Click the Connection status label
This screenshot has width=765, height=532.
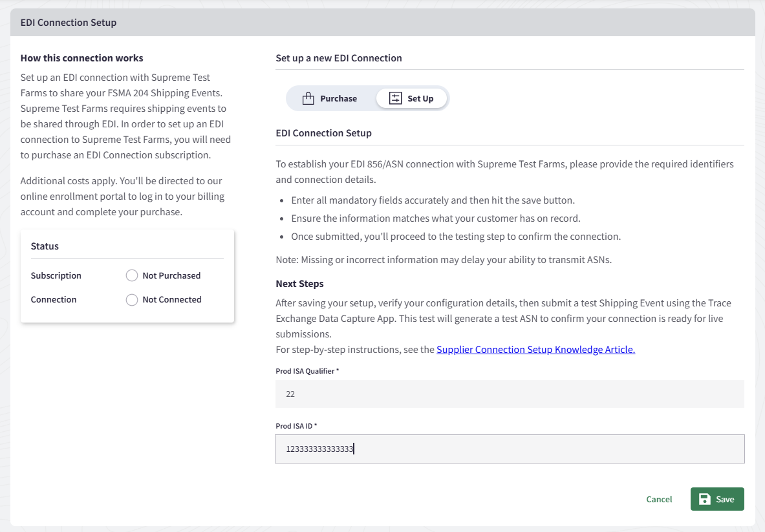(x=54, y=300)
